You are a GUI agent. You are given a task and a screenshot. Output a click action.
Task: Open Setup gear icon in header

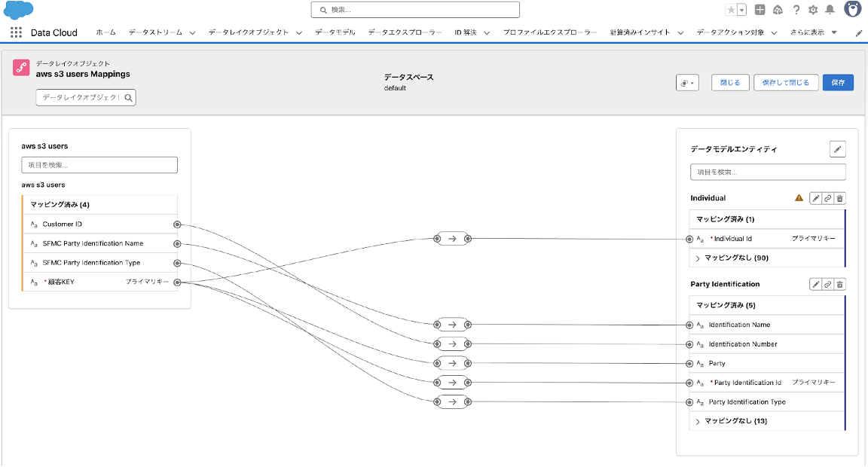[x=813, y=10]
